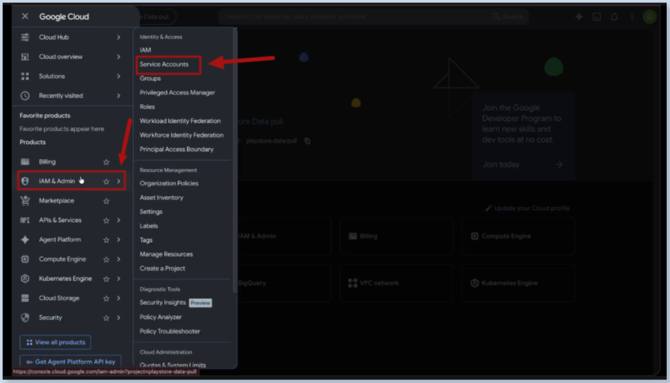The width and height of the screenshot is (670, 383).
Task: Open Organization Policies
Action: click(169, 183)
